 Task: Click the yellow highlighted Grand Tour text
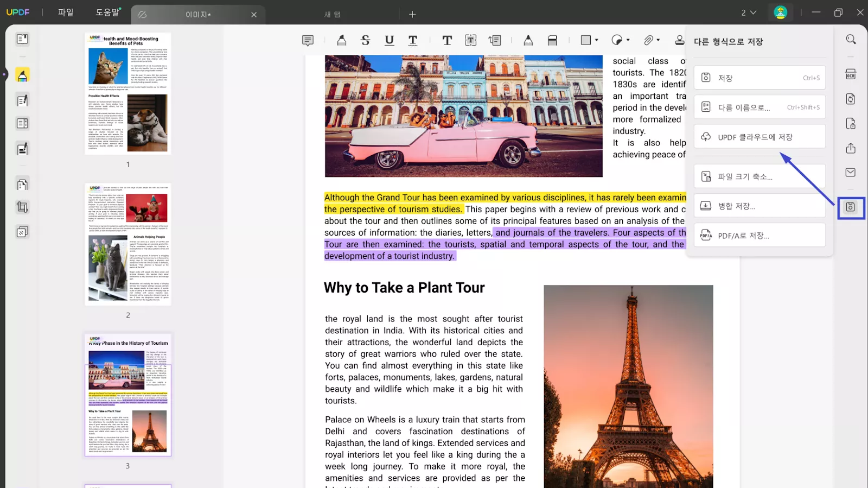(x=505, y=203)
